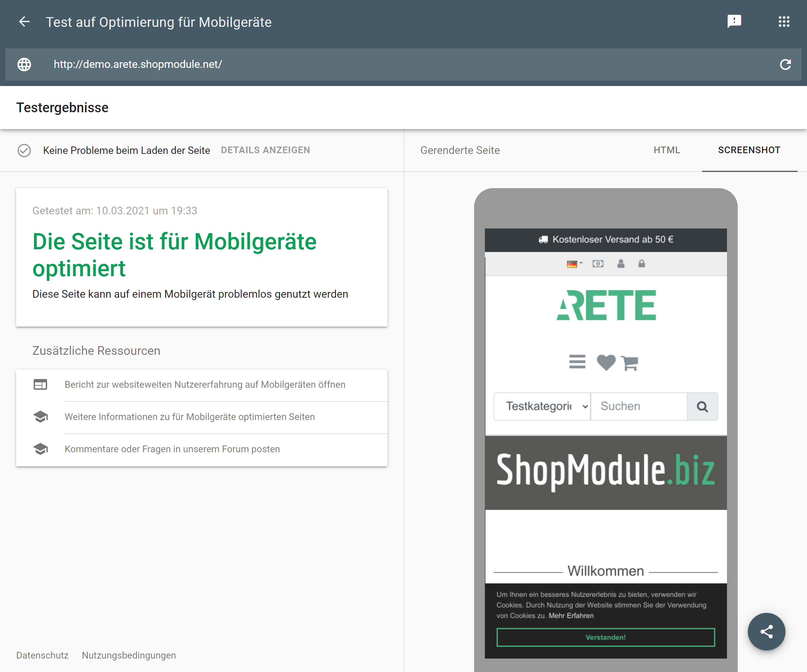The image size is (807, 672).
Task: Send feedback via the speech bubble icon
Action: 735,22
